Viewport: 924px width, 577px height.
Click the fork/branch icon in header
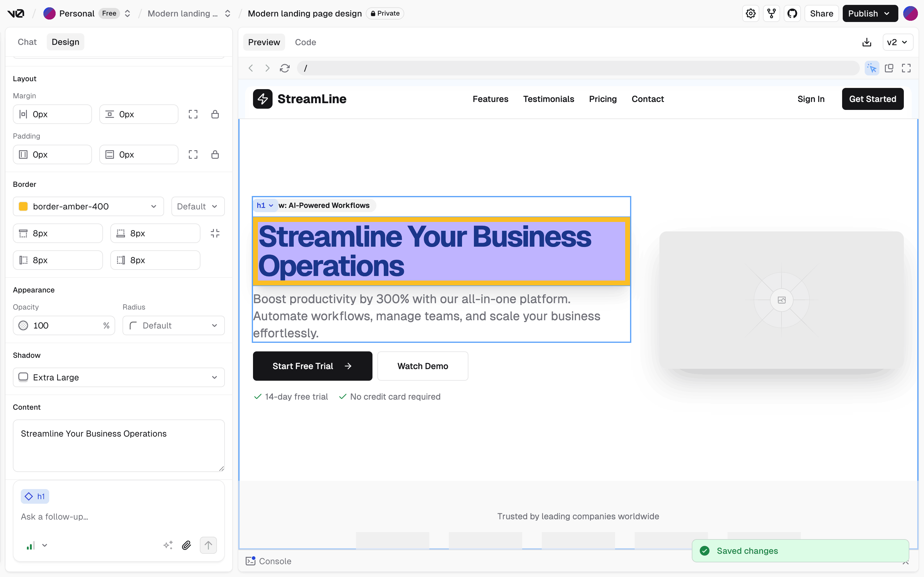coord(771,14)
